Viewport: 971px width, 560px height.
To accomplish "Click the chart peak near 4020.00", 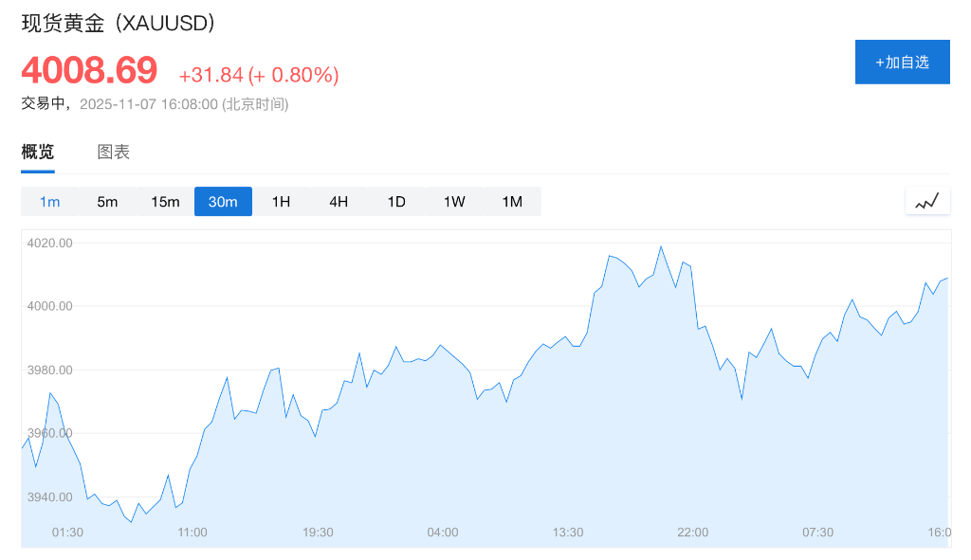I will tap(661, 247).
